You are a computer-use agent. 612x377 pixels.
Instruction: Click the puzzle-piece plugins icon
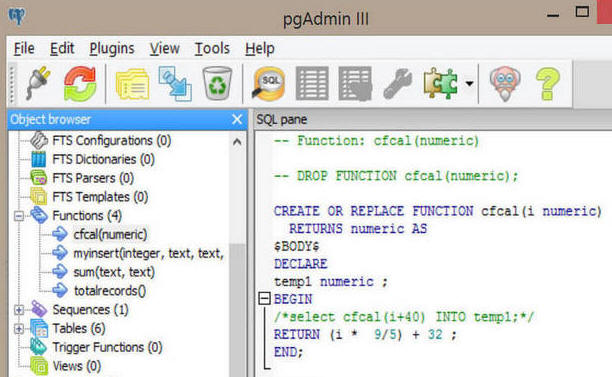pos(441,83)
